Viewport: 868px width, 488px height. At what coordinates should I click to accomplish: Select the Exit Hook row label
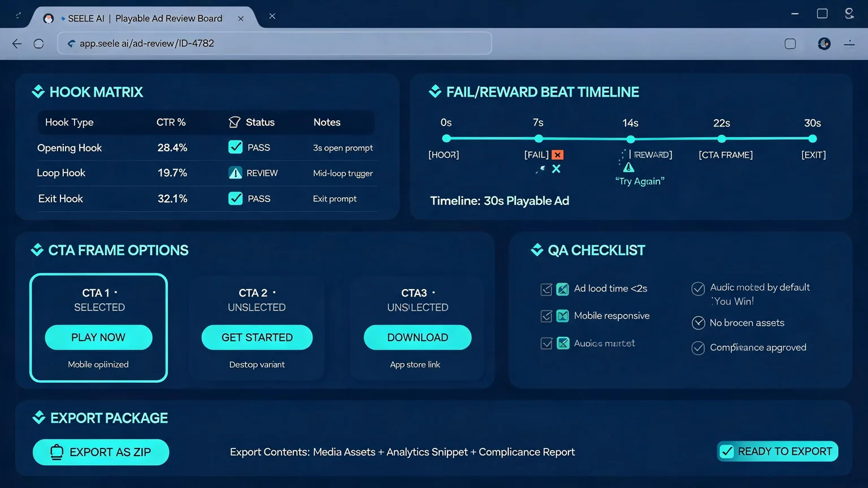click(x=60, y=198)
